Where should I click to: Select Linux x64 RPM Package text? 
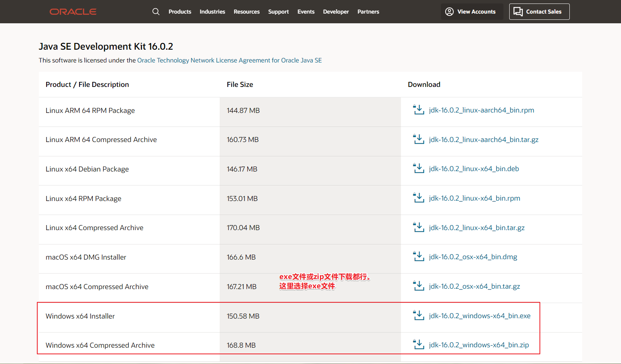click(x=83, y=199)
